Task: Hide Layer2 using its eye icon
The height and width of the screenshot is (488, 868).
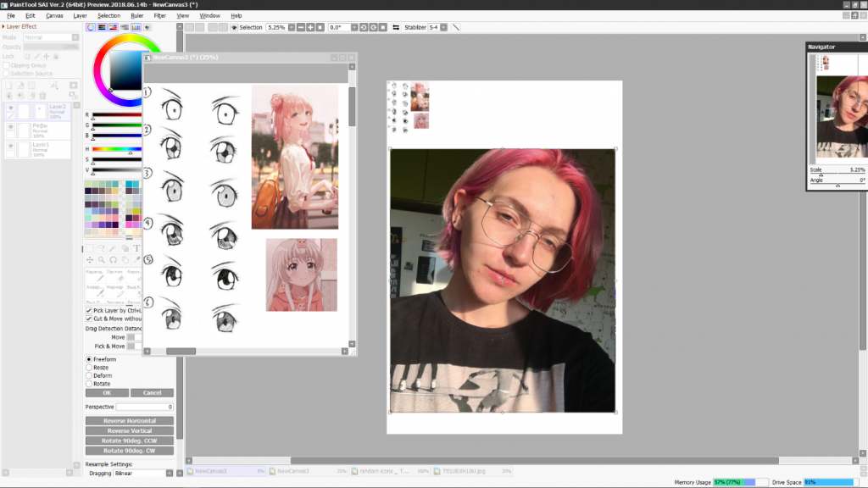Action: (x=10, y=108)
